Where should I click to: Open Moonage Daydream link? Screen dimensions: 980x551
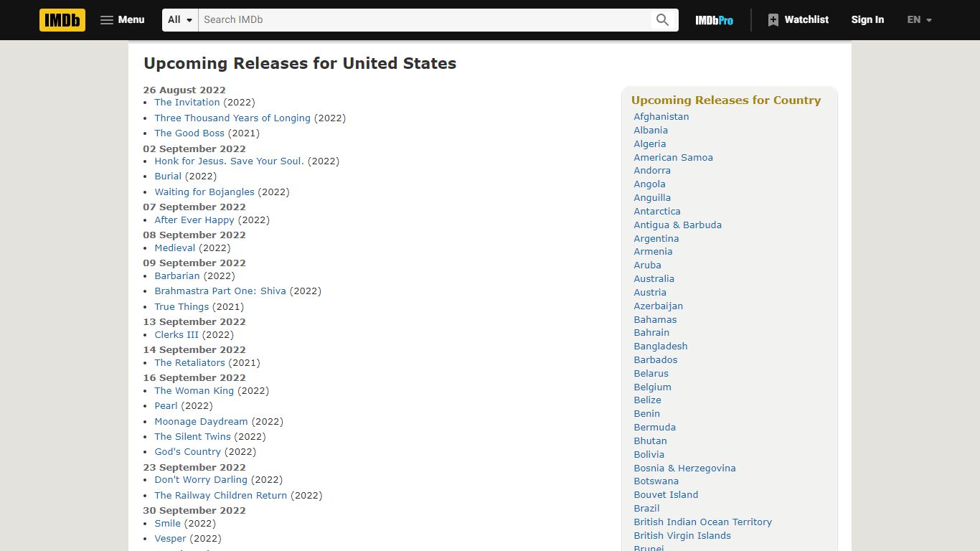pyautogui.click(x=201, y=422)
